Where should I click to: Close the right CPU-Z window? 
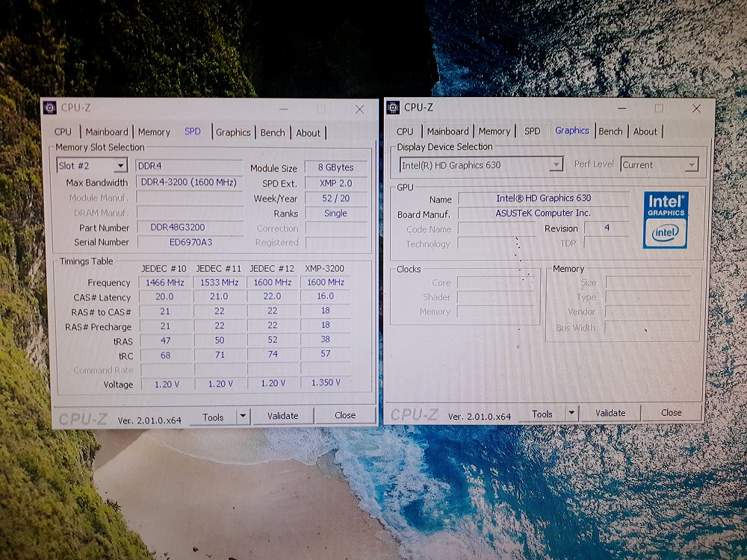(x=696, y=108)
